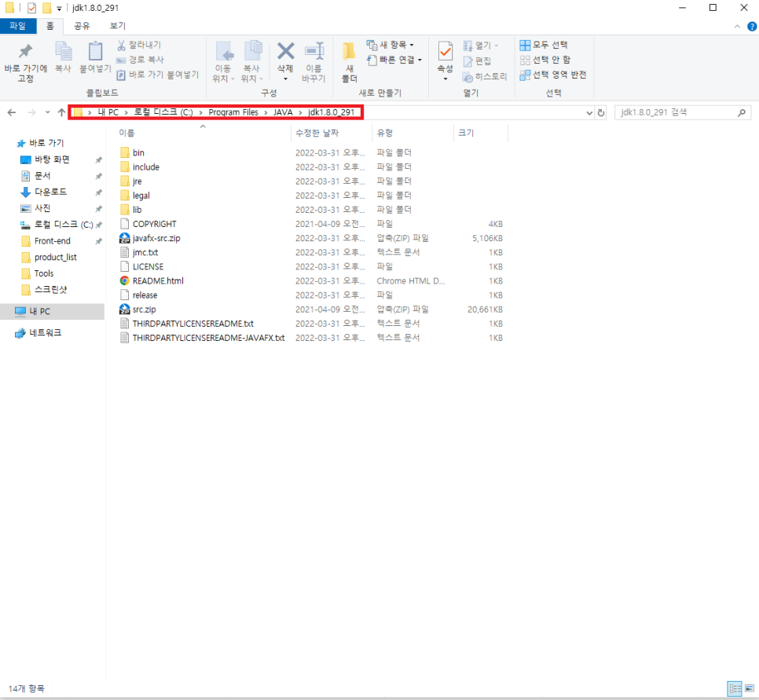Switch to details view layout icon
The width and height of the screenshot is (759, 700).
pos(735,688)
